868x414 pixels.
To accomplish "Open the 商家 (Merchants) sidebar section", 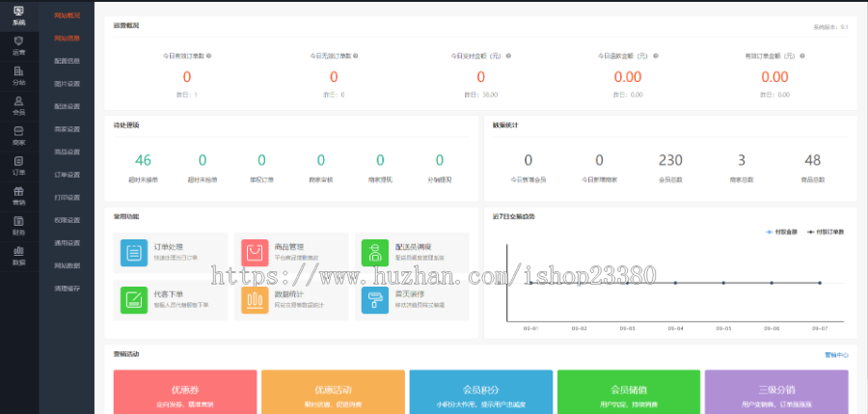I will [x=19, y=136].
